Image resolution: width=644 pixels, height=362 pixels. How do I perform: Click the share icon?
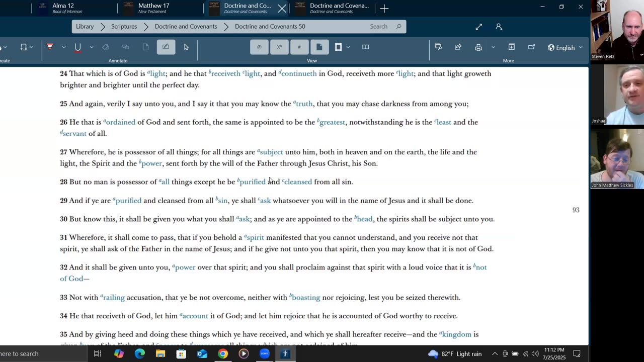458,47
